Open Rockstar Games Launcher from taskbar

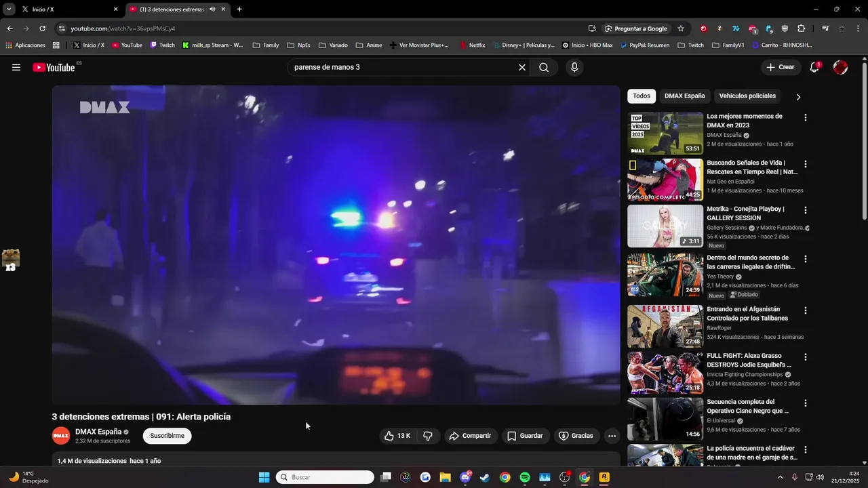[x=604, y=477]
